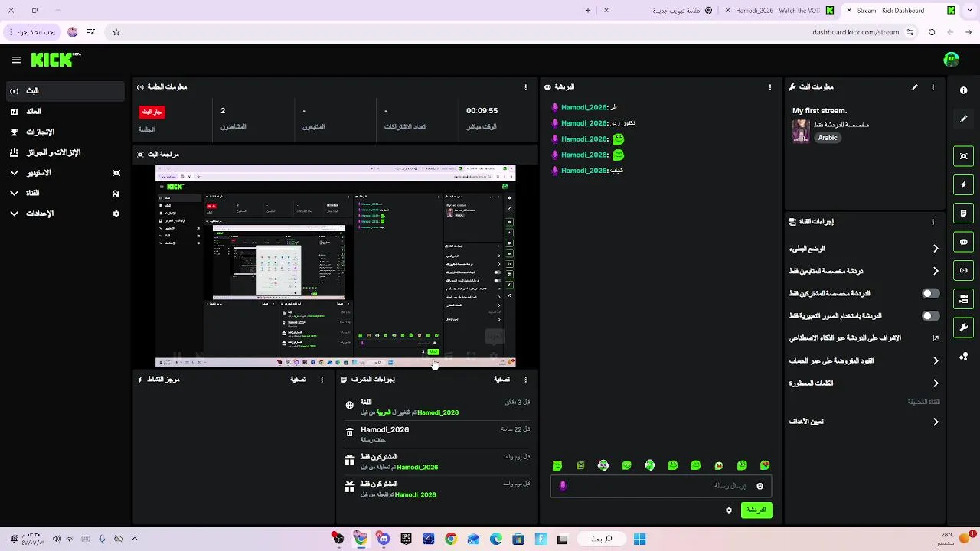This screenshot has width=980, height=551.
Task: Click the chat message input field
Action: (x=661, y=486)
